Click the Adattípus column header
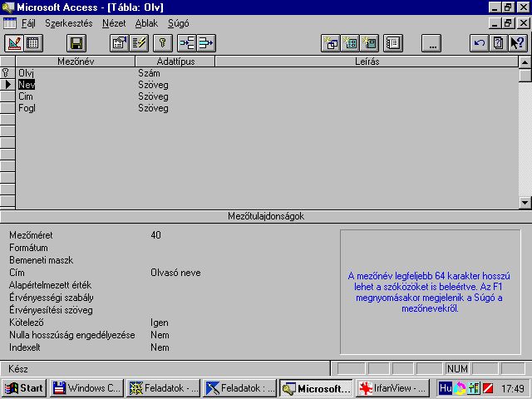 [x=175, y=62]
